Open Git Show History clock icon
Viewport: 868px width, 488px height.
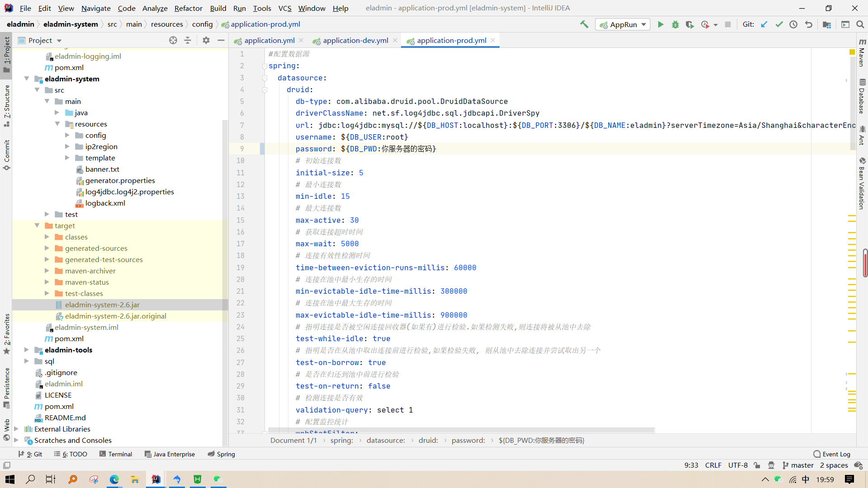[x=793, y=24]
